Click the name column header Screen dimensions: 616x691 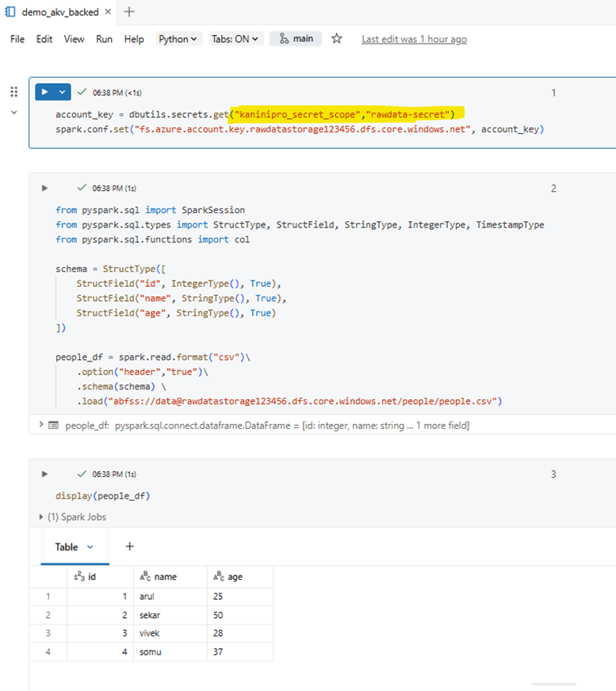pos(165,577)
